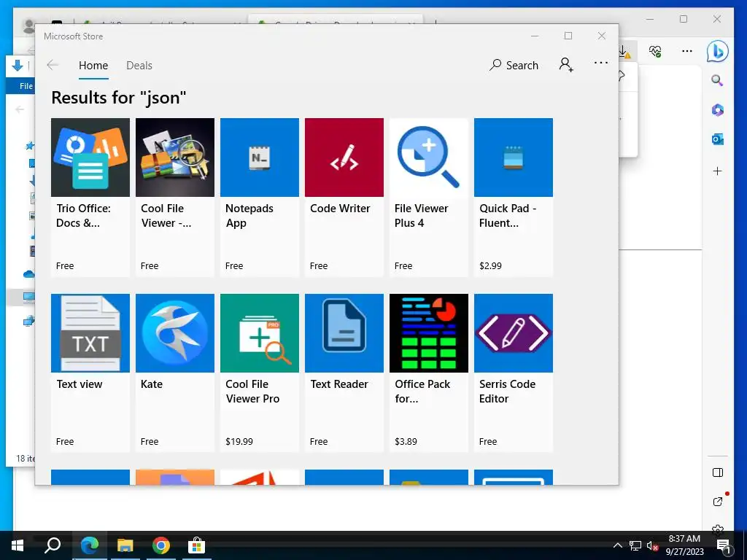The image size is (747, 560).
Task: Click the $3.89 price of Office Pack
Action: click(x=406, y=441)
